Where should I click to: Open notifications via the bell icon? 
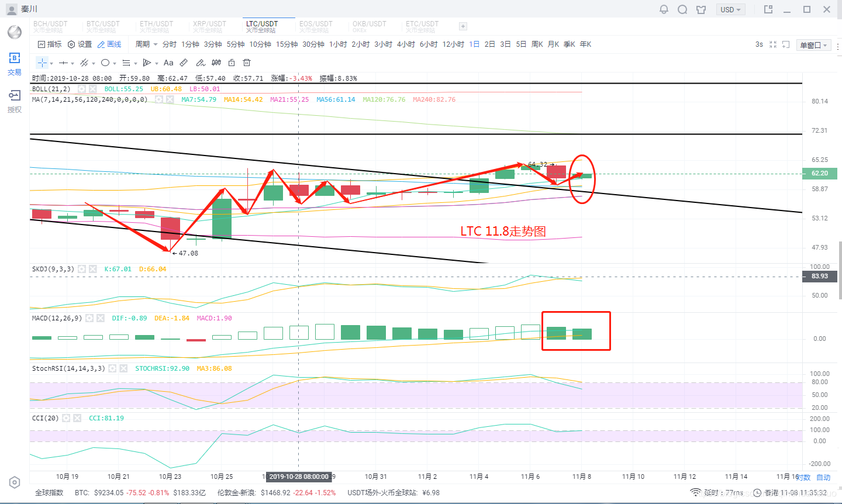pyautogui.click(x=664, y=9)
